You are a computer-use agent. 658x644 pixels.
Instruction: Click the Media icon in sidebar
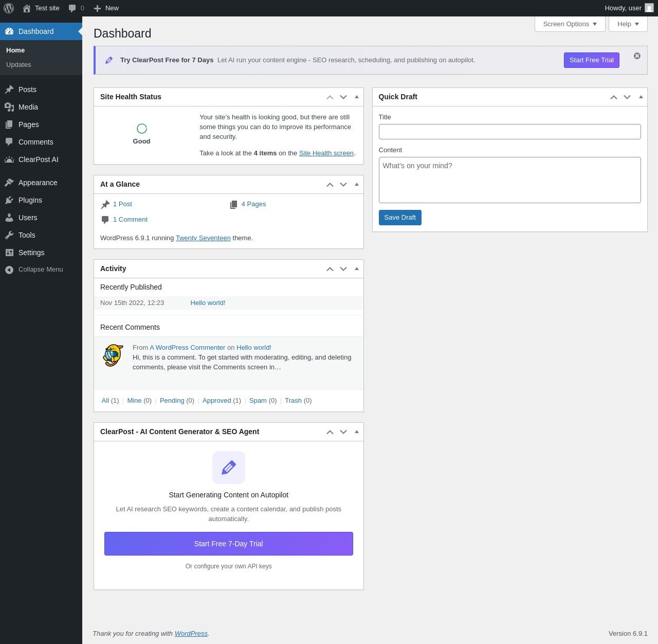(x=9, y=107)
